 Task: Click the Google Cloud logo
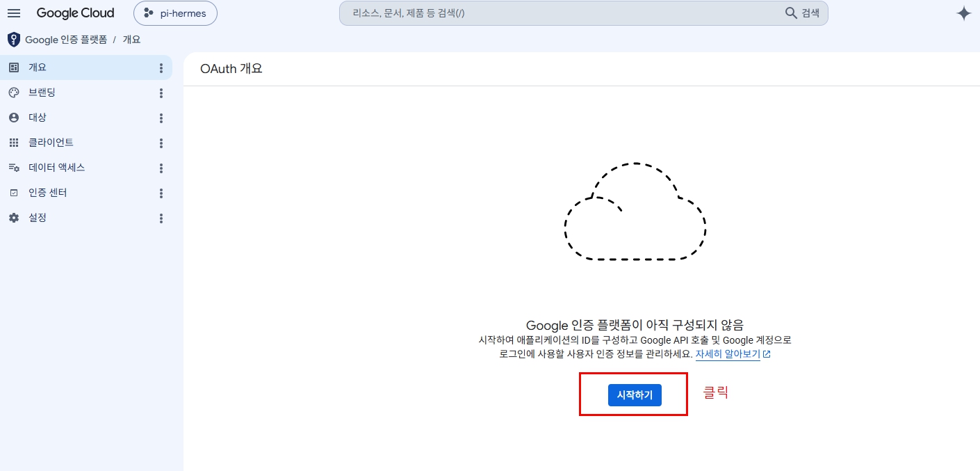point(75,13)
